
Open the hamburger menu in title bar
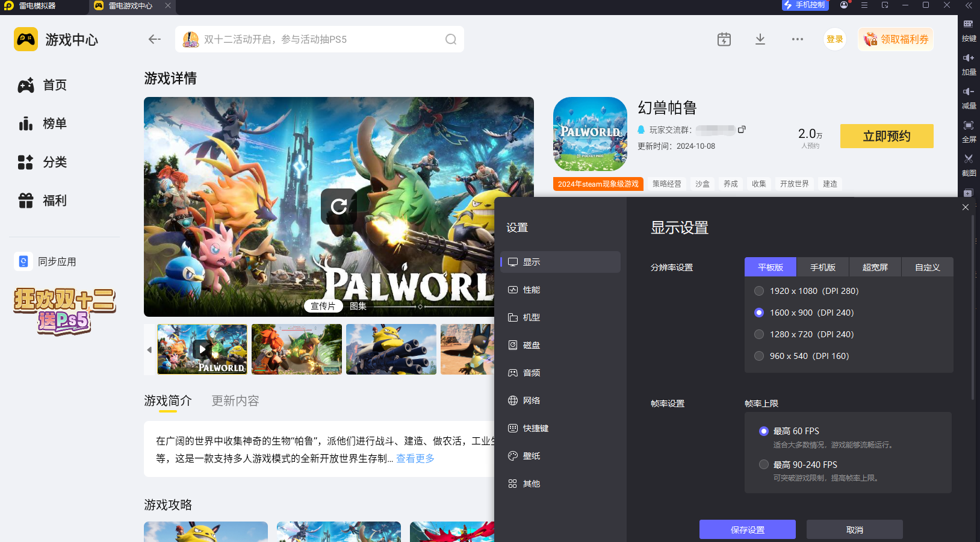click(864, 5)
